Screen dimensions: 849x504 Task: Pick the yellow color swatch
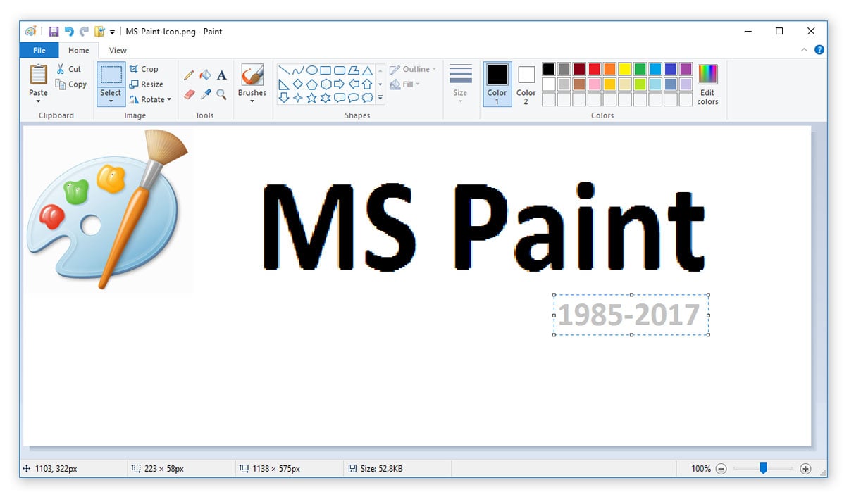tap(625, 69)
